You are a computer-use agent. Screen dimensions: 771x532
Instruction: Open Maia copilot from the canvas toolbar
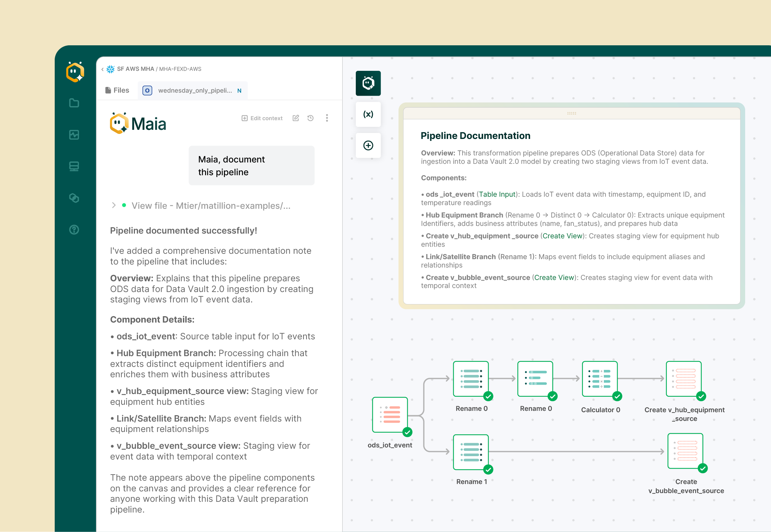pyautogui.click(x=368, y=83)
